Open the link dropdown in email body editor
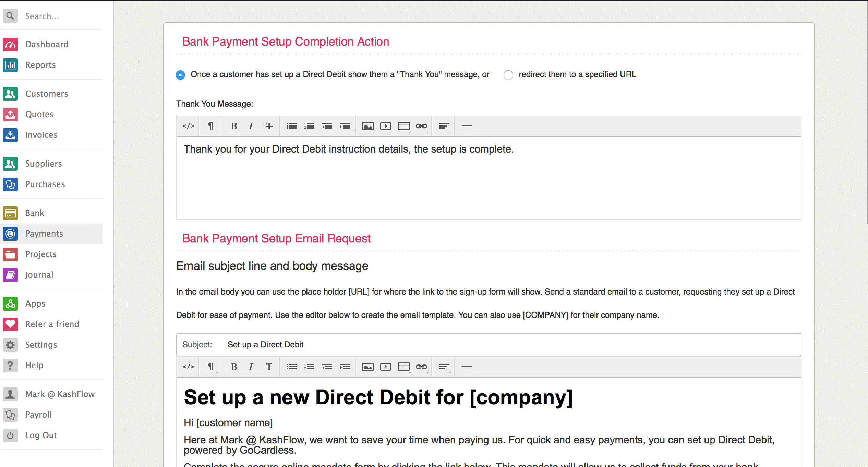This screenshot has height=467, width=868. tap(422, 367)
